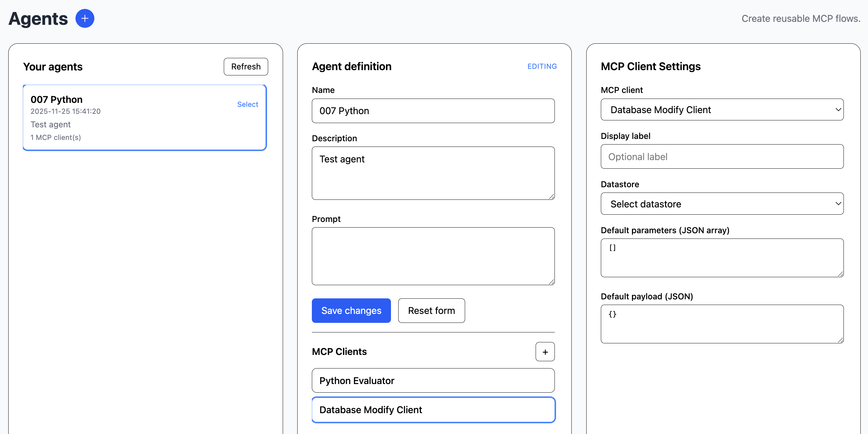The image size is (868, 434).
Task: Select Python Evaluator in MCP Clients
Action: [x=433, y=380]
